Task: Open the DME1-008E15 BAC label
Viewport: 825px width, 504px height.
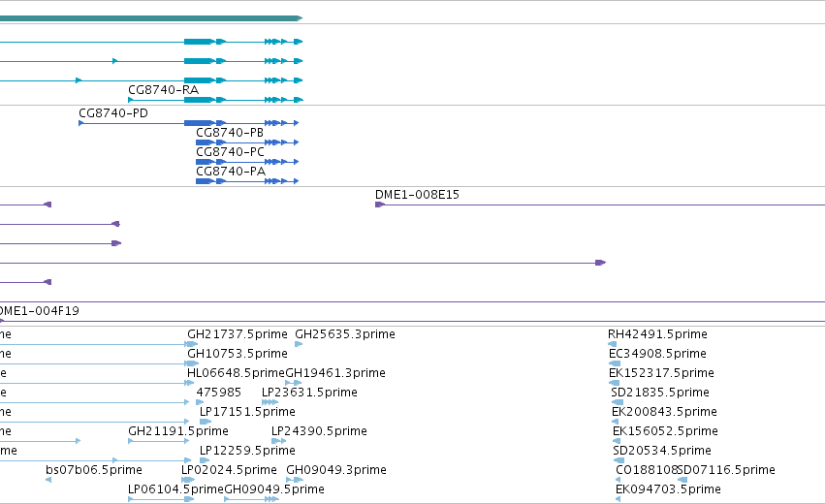Action: click(x=417, y=195)
